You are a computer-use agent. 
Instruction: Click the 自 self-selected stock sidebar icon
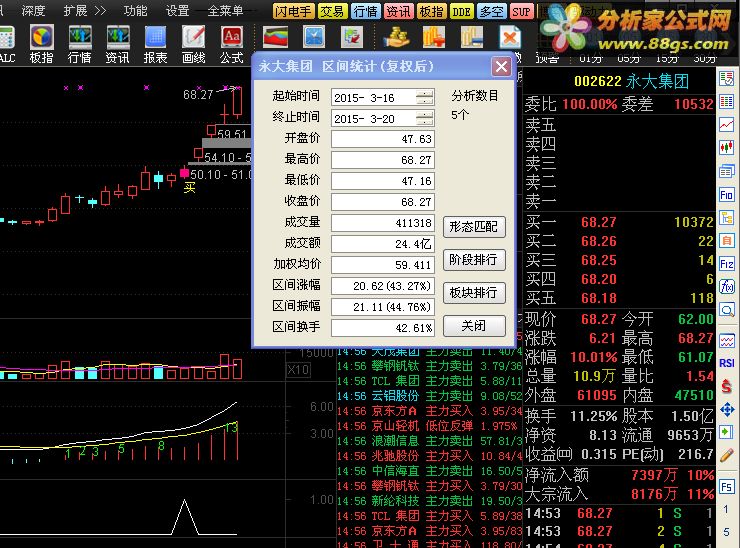[727, 241]
